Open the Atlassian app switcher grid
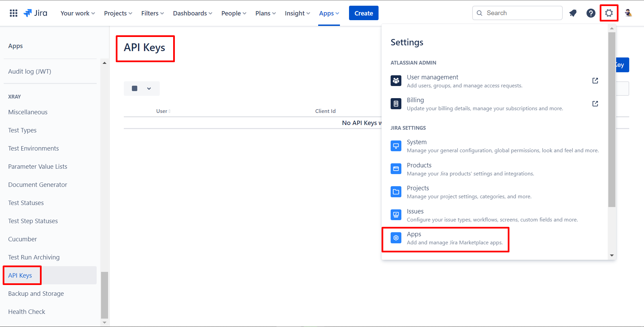This screenshot has width=644, height=327. point(13,13)
